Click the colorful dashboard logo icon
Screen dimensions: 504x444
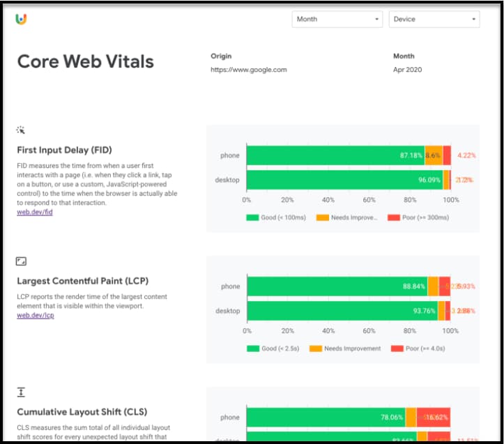tap(21, 20)
